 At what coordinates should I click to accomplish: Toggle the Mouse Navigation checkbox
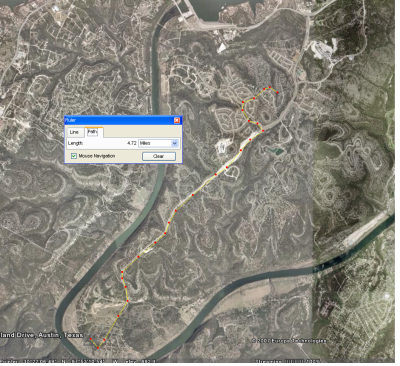74,156
